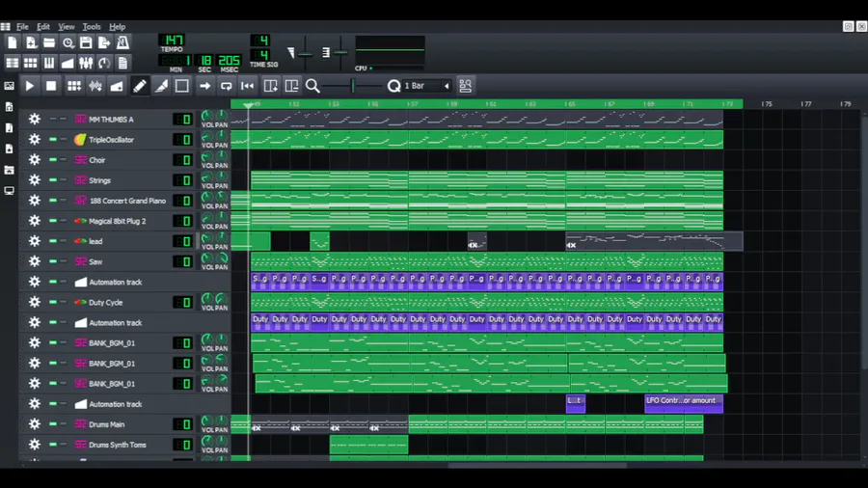Open the Magical 8bit Plug 2 instrument
Screen dimensions: 868x488
122,221
